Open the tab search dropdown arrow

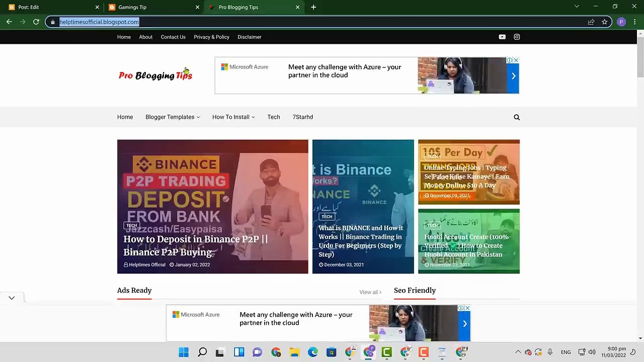[577, 7]
